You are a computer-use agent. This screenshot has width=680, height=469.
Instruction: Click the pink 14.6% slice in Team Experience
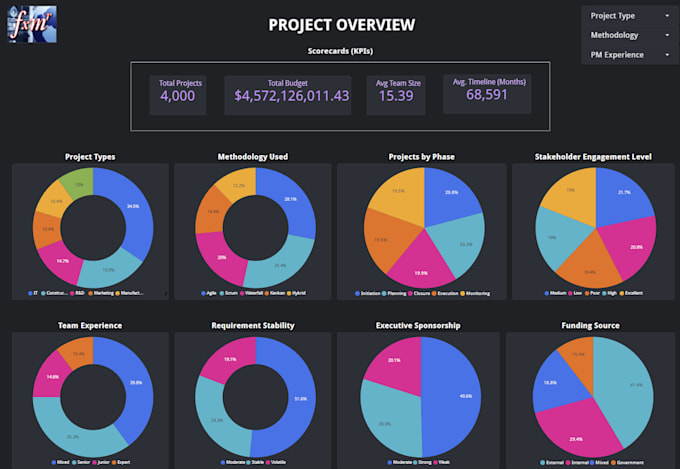point(50,377)
